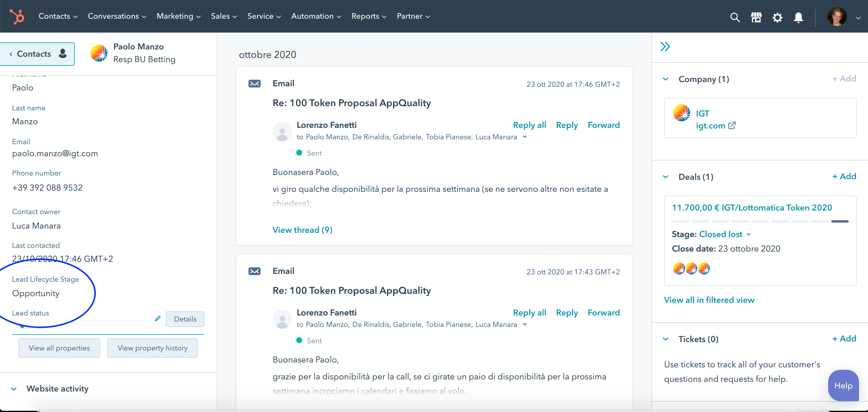The image size is (868, 412).
Task: Expand the Website activity section
Action: point(14,389)
